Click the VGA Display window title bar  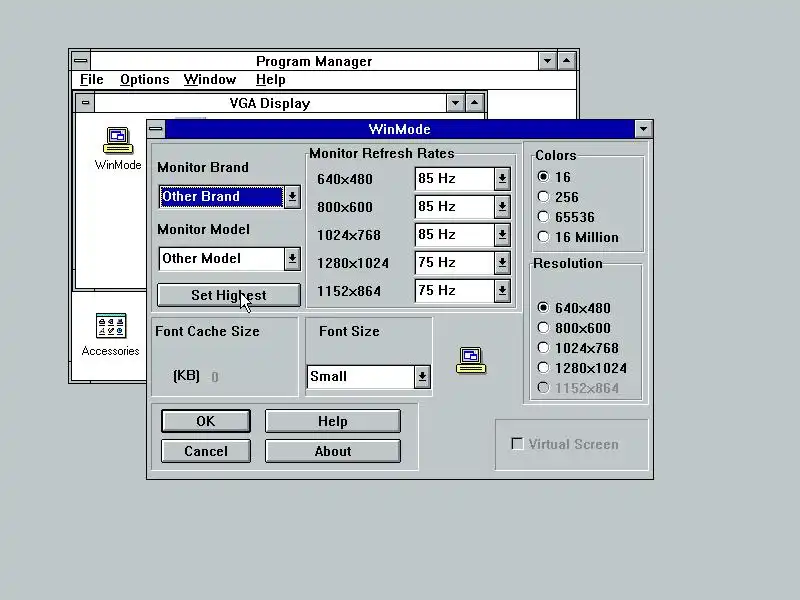click(270, 103)
